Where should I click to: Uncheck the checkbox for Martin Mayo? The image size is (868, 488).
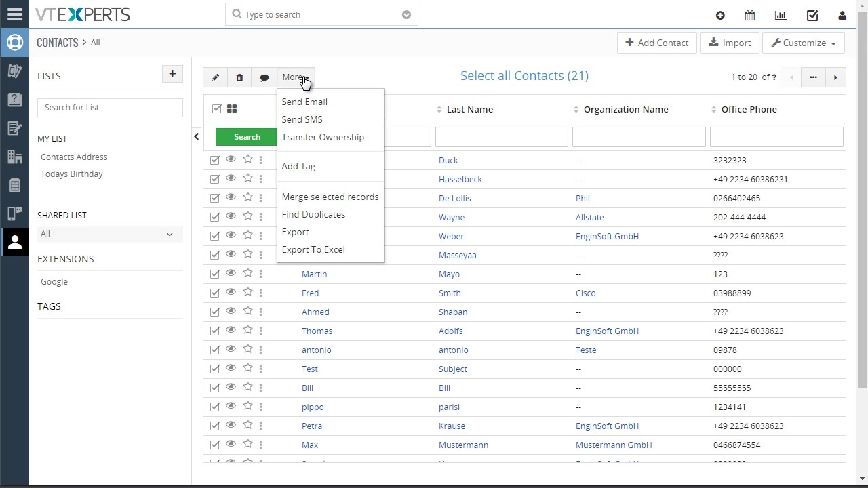pos(215,274)
